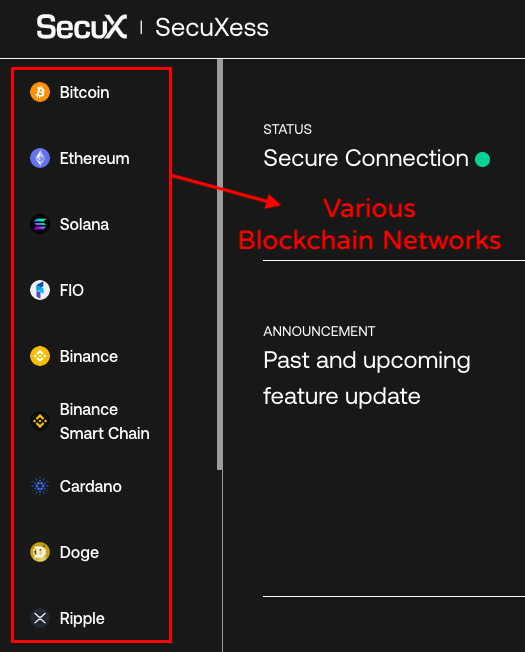Open the Ethereum network entry

[x=94, y=158]
